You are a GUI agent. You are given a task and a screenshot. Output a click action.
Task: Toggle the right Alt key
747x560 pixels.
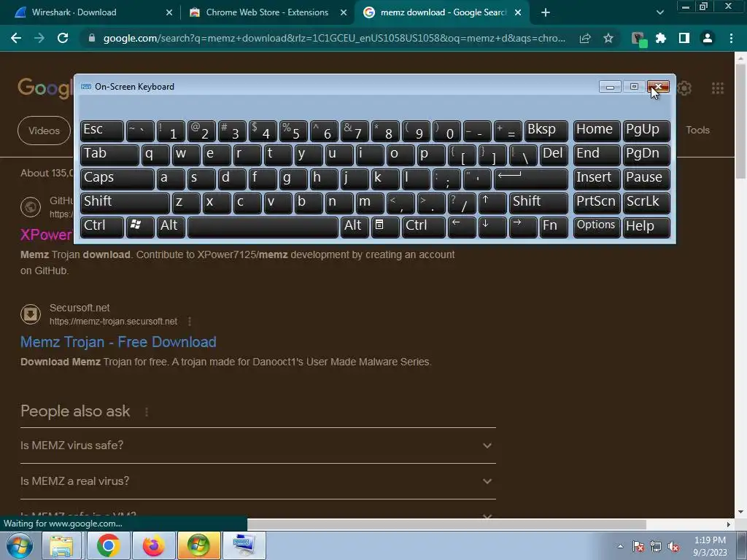point(355,226)
